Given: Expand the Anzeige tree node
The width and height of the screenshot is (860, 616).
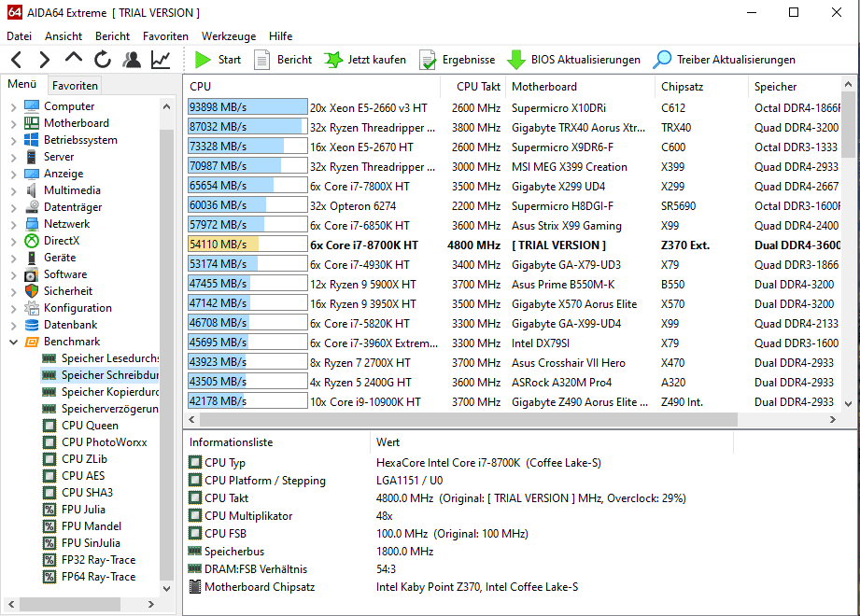Looking at the screenshot, I should 14,174.
